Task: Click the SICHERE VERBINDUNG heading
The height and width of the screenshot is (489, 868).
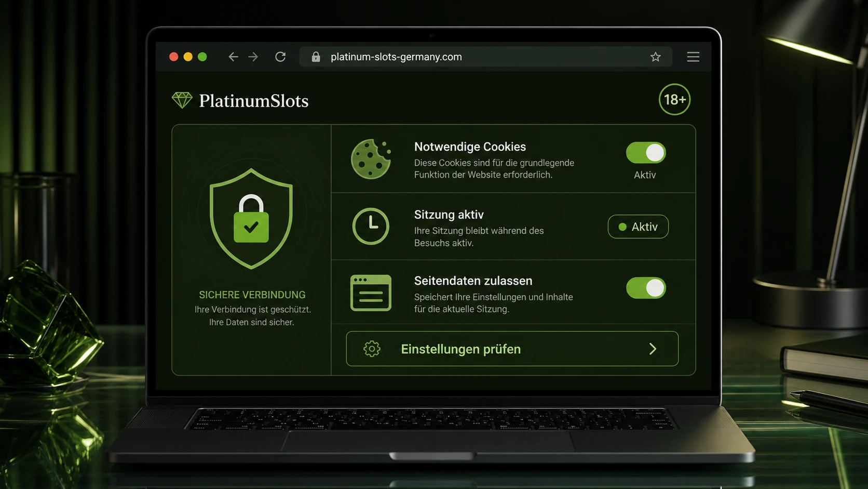Action: click(x=252, y=295)
